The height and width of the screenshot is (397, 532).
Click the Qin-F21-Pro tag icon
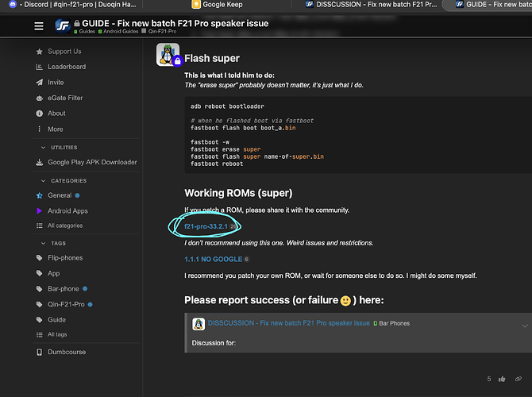click(40, 304)
